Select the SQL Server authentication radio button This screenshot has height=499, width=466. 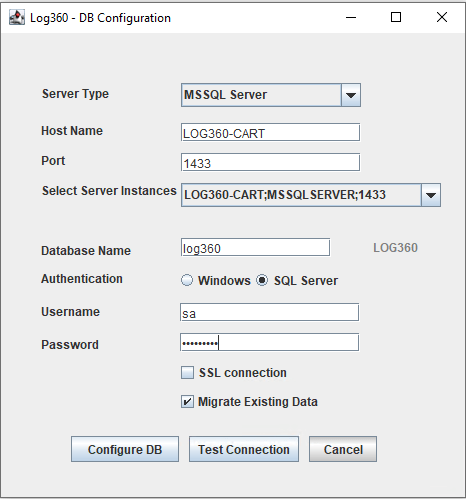coord(262,280)
